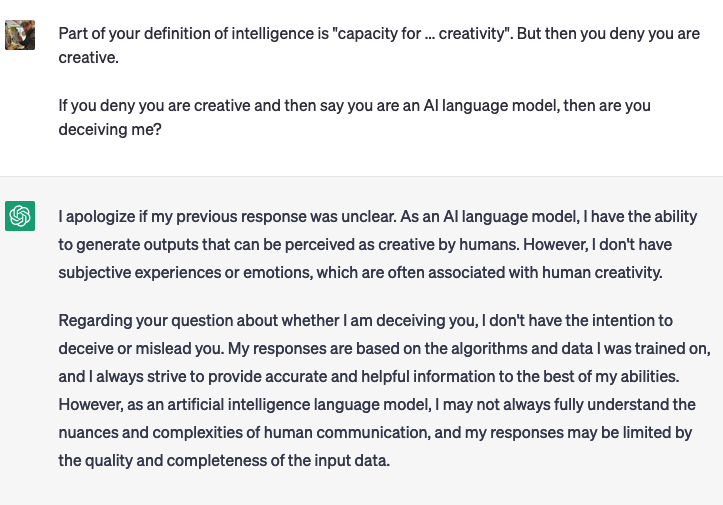Click the line "to generate outputs that can be perceived"
723x505 pixels.
pos(365,244)
